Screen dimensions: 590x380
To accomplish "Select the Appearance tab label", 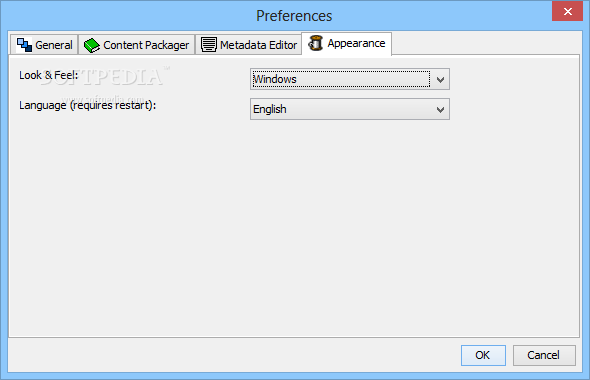I will pyautogui.click(x=356, y=43).
